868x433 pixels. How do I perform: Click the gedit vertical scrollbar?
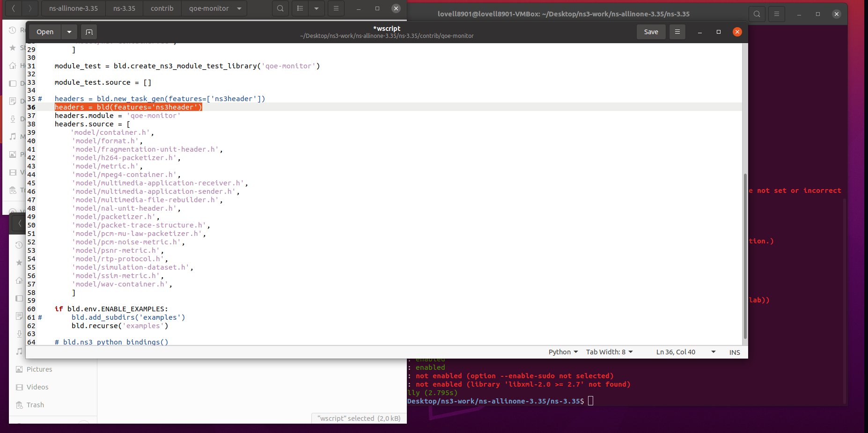[745, 256]
